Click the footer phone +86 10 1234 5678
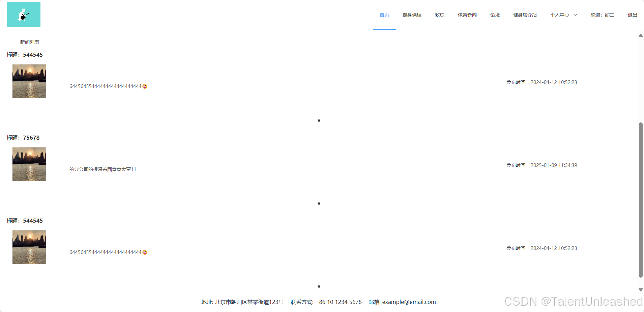Screen dimensions: 644x312 (339, 302)
